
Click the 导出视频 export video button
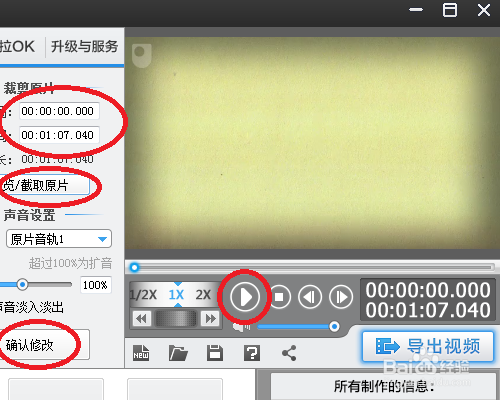pos(428,346)
